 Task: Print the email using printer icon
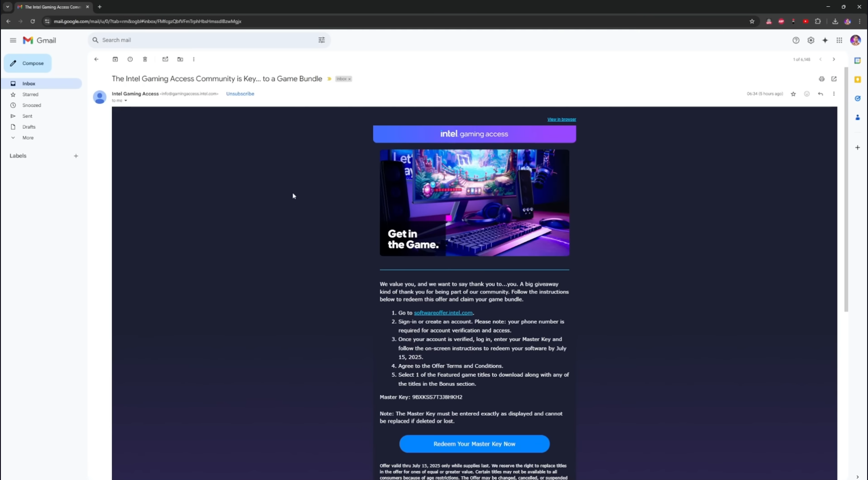(821, 79)
